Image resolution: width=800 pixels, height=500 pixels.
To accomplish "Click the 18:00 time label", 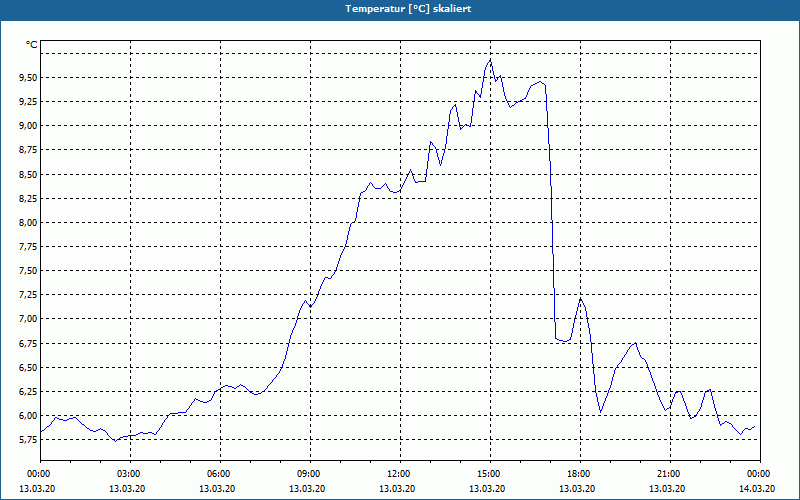I will [578, 474].
